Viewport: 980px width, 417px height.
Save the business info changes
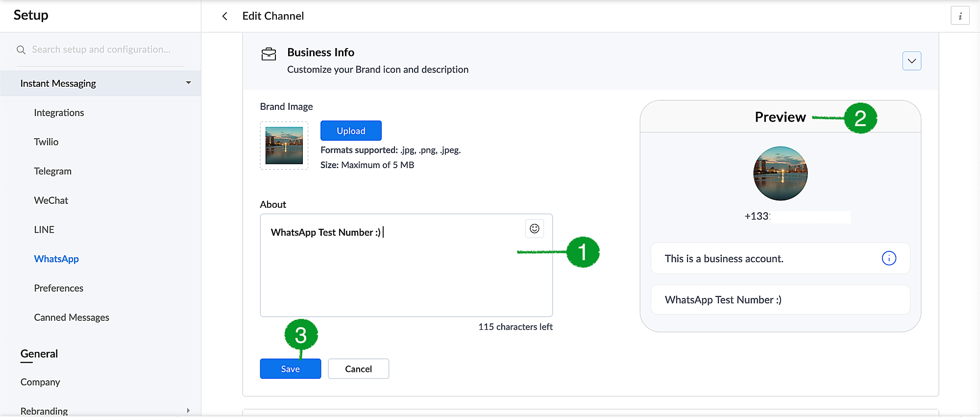point(290,369)
